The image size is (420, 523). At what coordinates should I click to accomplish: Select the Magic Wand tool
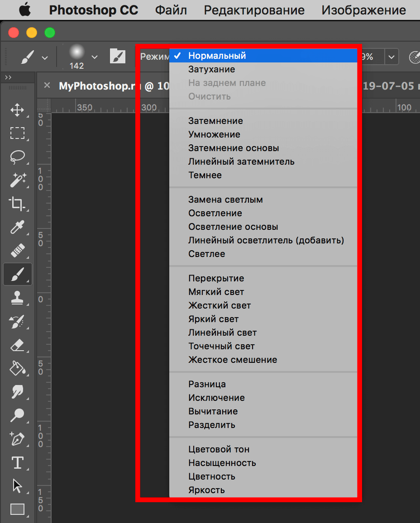coord(17,180)
